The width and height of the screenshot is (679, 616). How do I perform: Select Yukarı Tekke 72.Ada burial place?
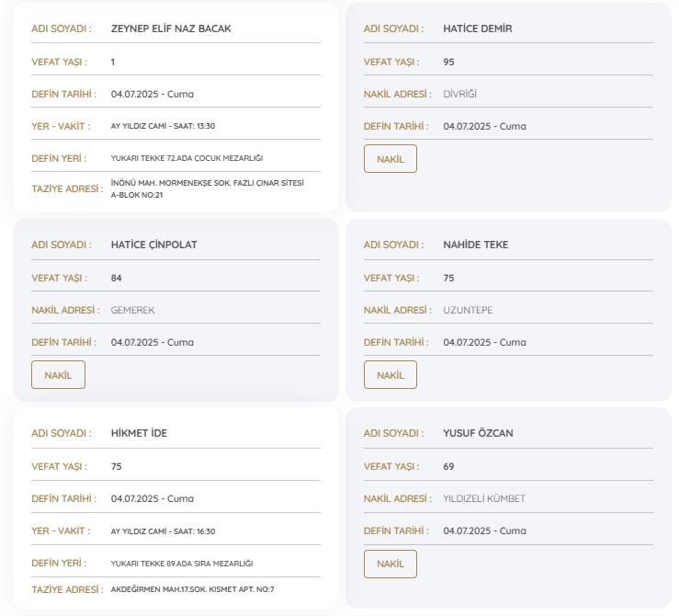click(186, 158)
